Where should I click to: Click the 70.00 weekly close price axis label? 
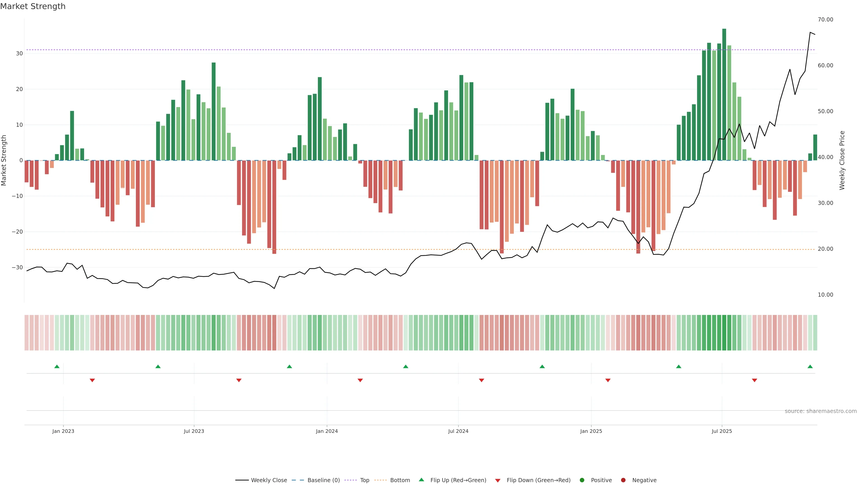825,19
